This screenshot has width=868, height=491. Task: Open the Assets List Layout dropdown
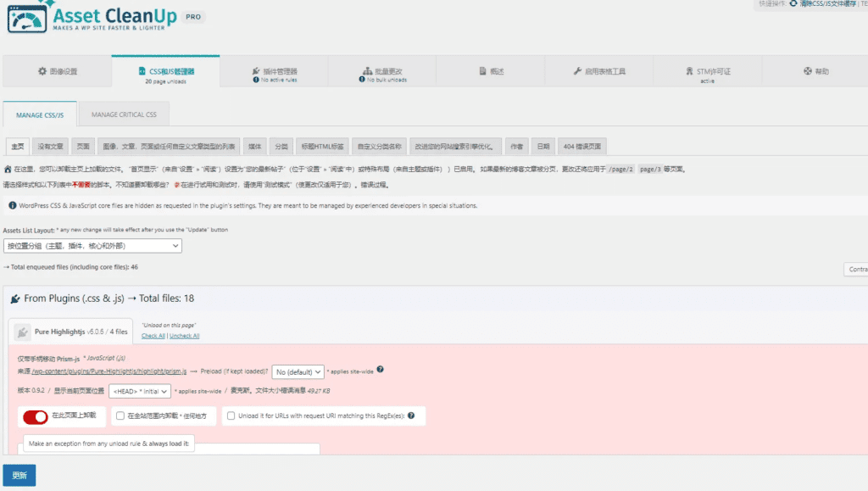coord(92,246)
